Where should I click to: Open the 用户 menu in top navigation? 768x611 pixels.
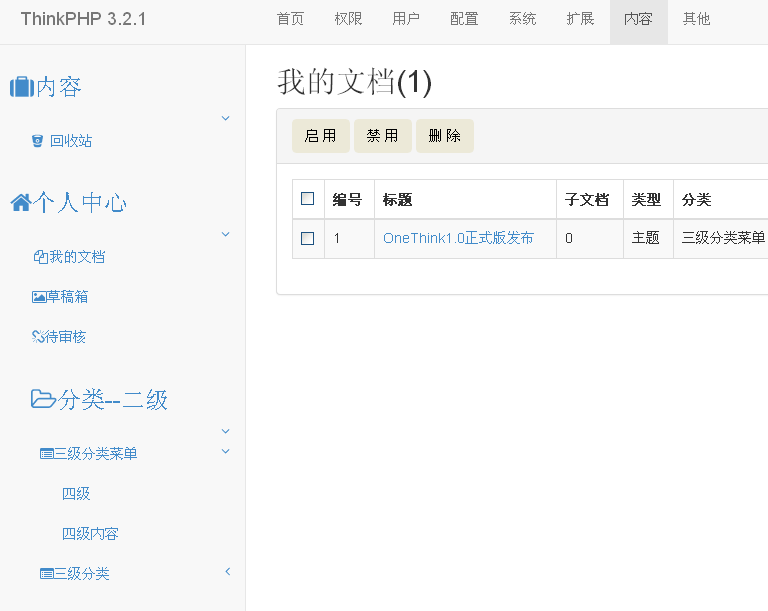coord(406,19)
